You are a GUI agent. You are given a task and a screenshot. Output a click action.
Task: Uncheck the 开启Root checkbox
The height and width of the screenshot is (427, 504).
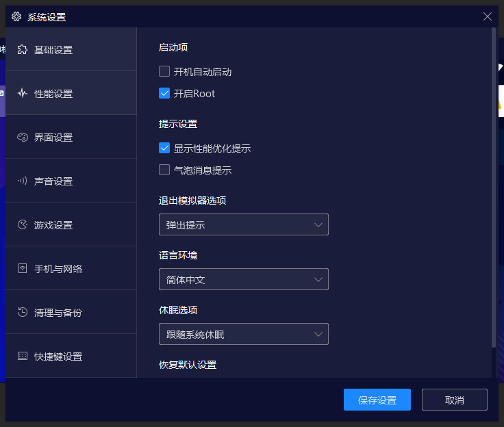(x=164, y=93)
